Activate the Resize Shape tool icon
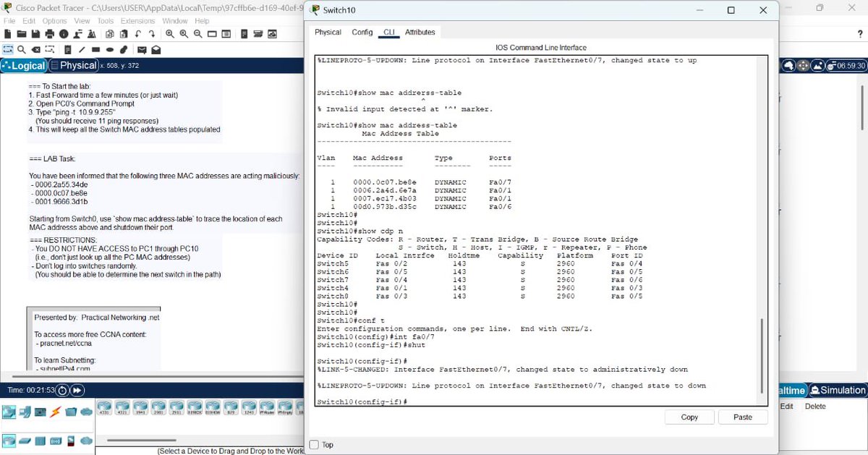 (x=50, y=50)
